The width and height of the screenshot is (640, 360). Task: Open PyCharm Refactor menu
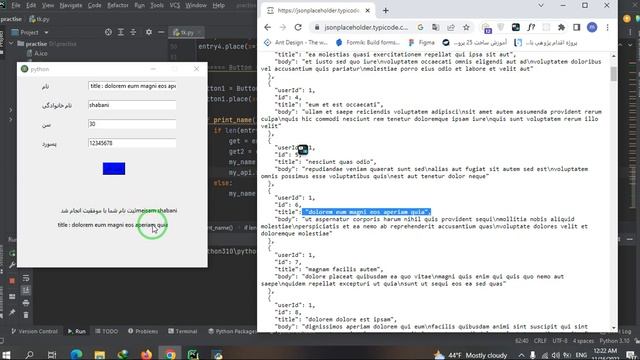[x=118, y=5]
